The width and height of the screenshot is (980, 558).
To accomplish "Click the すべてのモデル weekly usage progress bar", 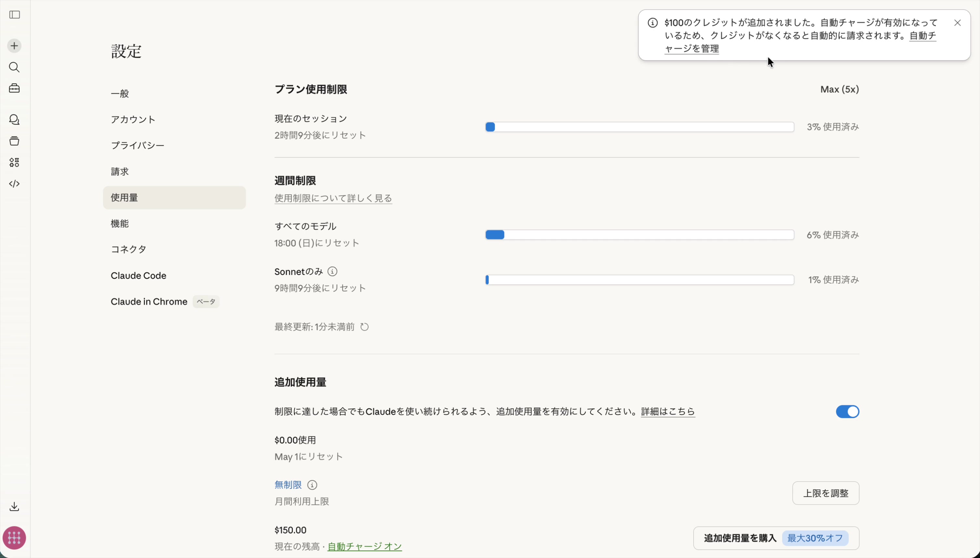I will coord(639,235).
